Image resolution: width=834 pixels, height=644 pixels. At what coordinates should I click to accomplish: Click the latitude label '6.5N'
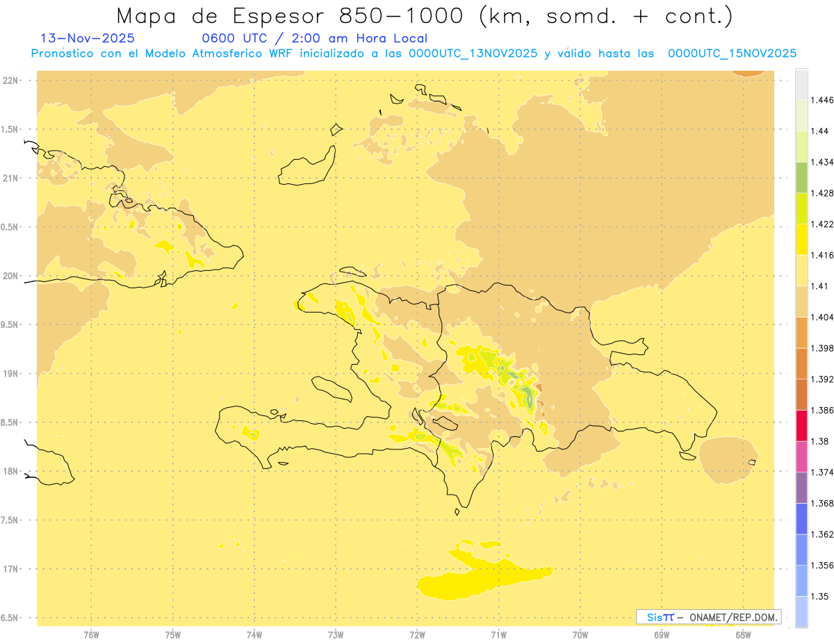click(x=10, y=618)
